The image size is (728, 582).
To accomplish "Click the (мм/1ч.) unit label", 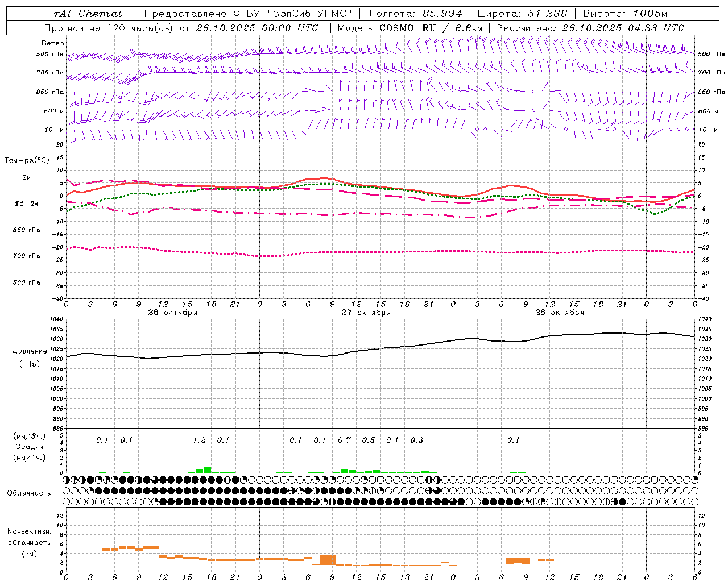I will point(30,458).
